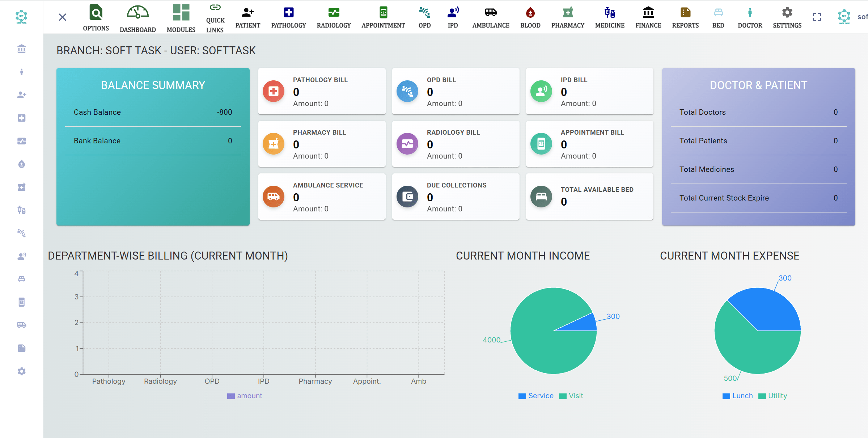Open the Pharmacy mortar icon in the sidebar
Screen dimensions: 868x438
(22, 187)
